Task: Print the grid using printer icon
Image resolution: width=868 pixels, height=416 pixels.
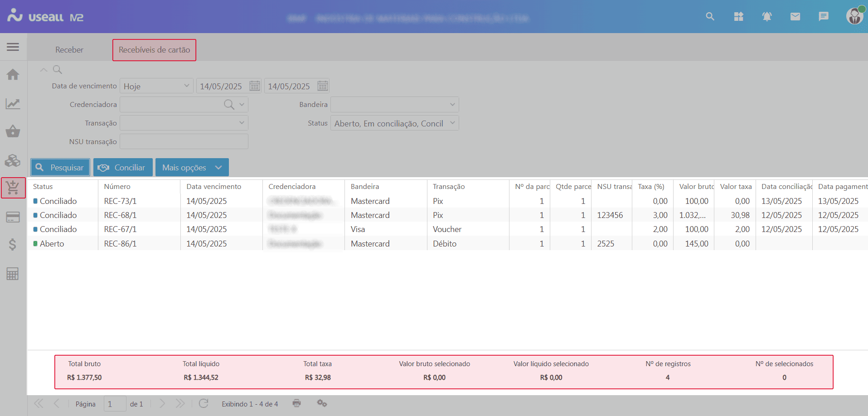Action: (296, 403)
